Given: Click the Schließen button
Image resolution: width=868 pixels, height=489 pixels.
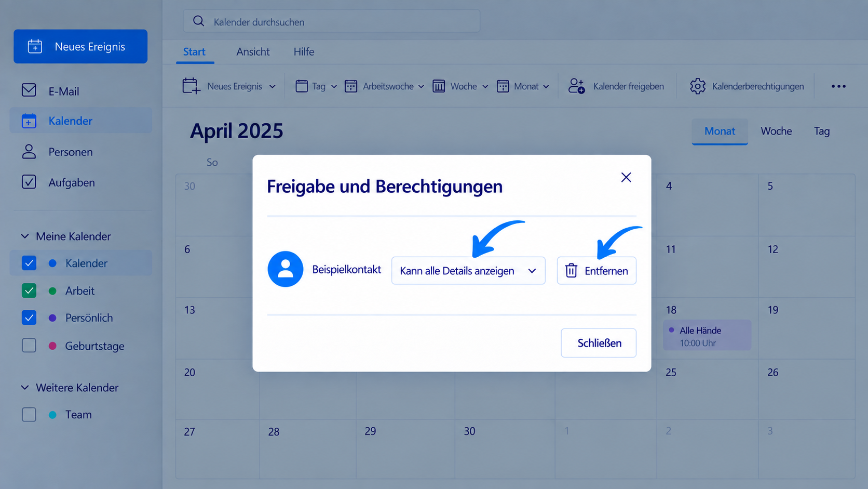Looking at the screenshot, I should click(x=599, y=343).
